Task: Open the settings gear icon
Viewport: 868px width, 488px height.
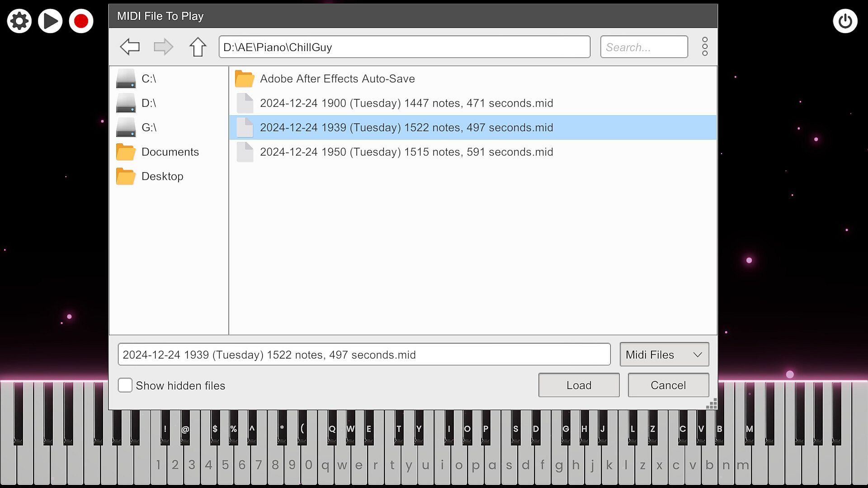Action: point(19,21)
